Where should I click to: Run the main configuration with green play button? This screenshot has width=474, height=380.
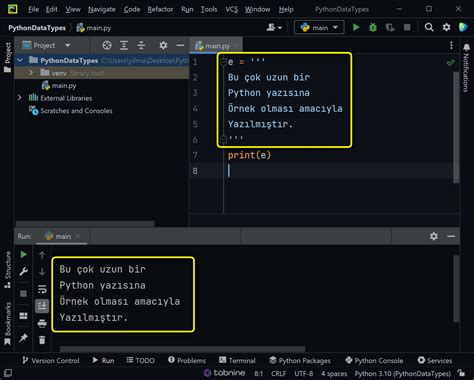coord(356,27)
